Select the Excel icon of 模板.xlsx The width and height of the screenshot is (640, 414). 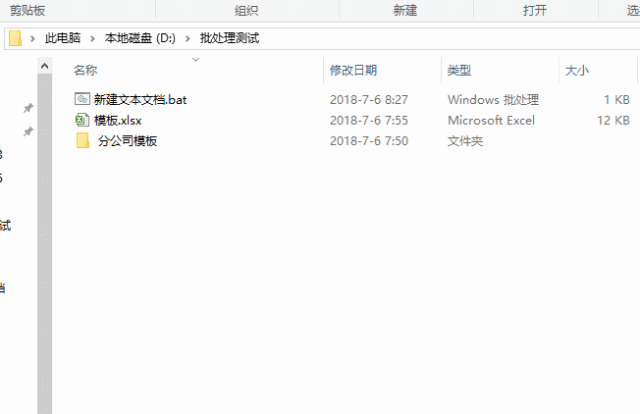(82, 120)
